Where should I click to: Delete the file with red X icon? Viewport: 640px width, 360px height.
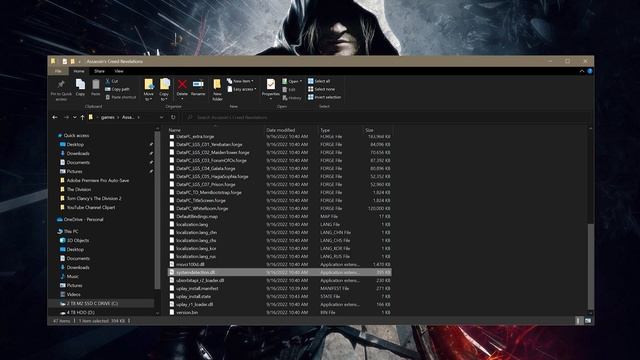coord(182,84)
